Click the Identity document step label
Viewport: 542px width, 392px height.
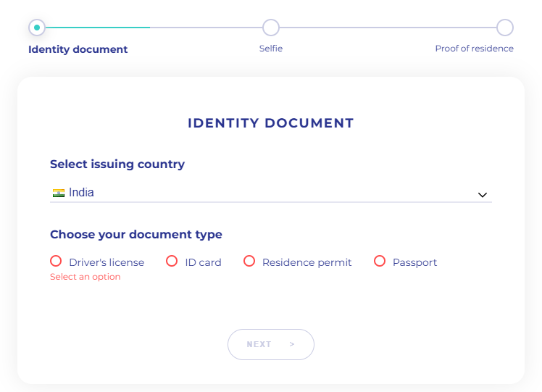point(78,49)
